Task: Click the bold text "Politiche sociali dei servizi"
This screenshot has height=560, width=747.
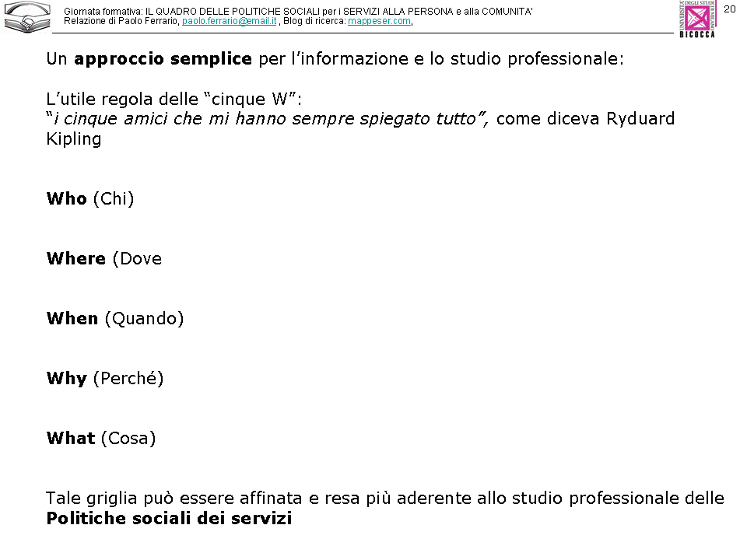Action: point(169,519)
